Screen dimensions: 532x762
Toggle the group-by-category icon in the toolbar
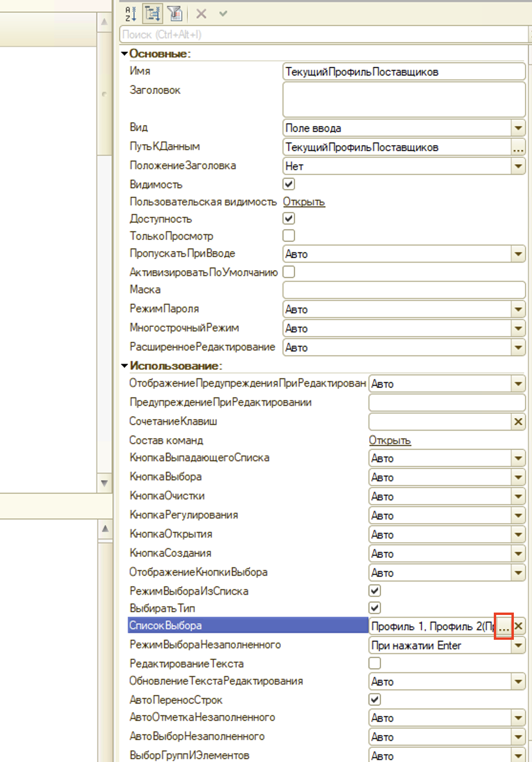[x=152, y=14]
